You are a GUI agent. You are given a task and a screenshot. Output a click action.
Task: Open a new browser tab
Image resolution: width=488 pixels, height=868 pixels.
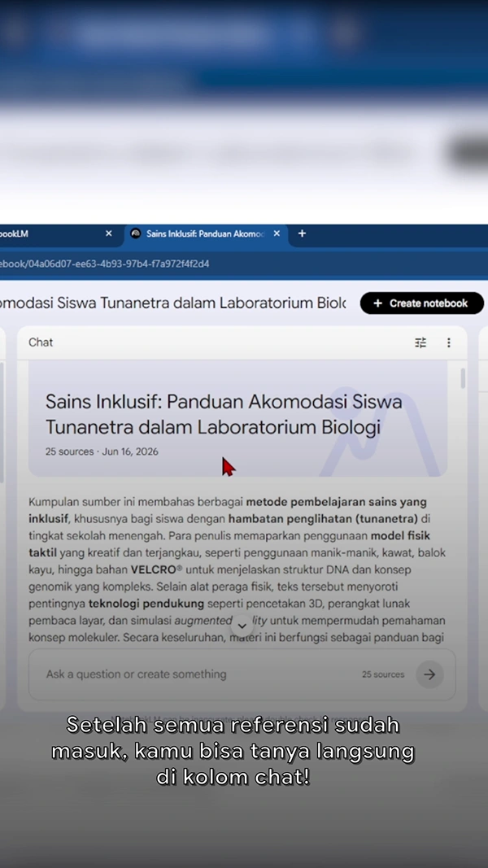coord(302,233)
